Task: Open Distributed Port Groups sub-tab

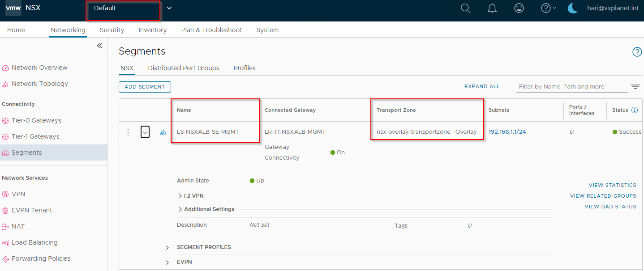Action: point(184,68)
